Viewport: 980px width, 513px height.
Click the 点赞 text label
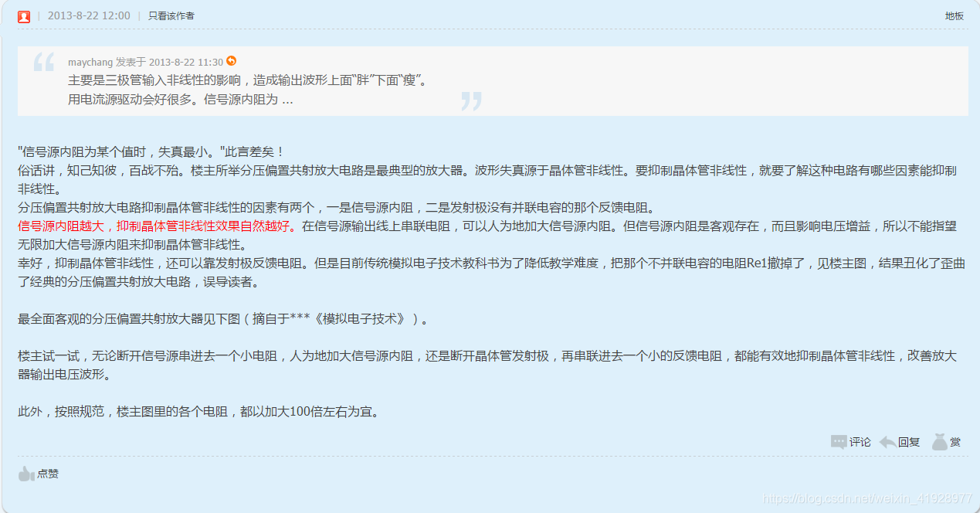[48, 474]
